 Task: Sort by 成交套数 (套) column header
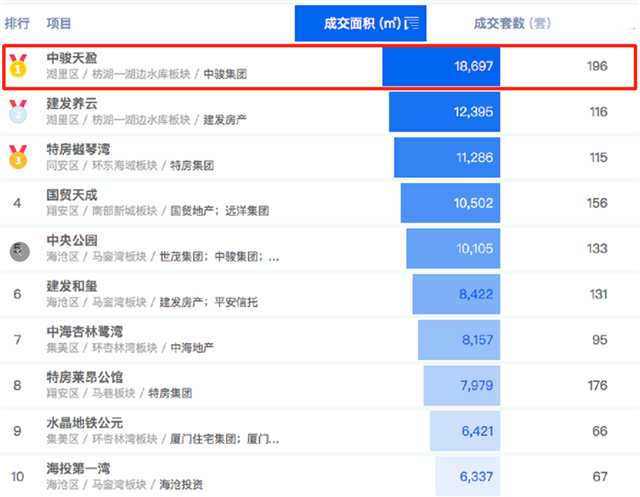[x=512, y=23]
